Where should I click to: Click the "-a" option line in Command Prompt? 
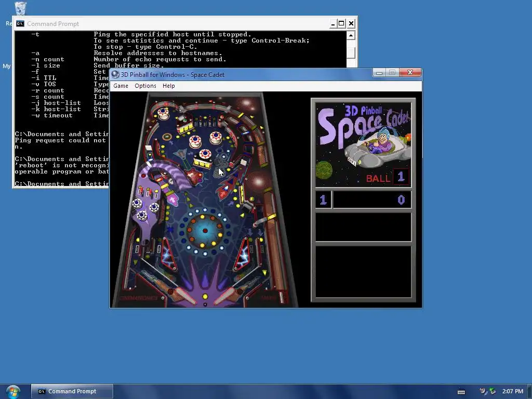coord(35,53)
